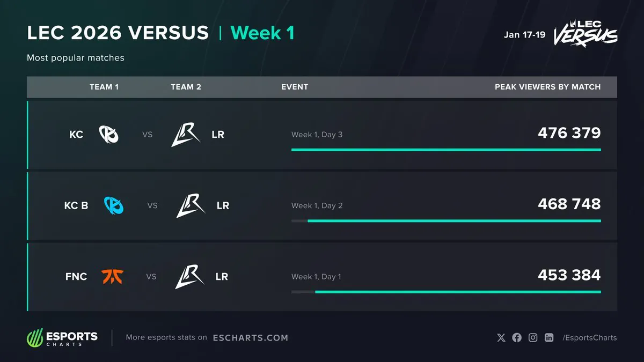The width and height of the screenshot is (644, 362).
Task: Select the orange Fnatic logo
Action: coord(112,277)
